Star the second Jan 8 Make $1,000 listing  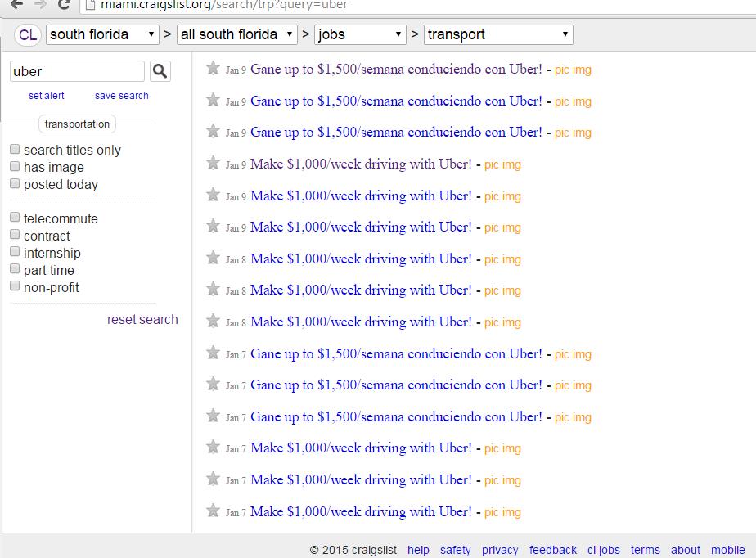(213, 290)
